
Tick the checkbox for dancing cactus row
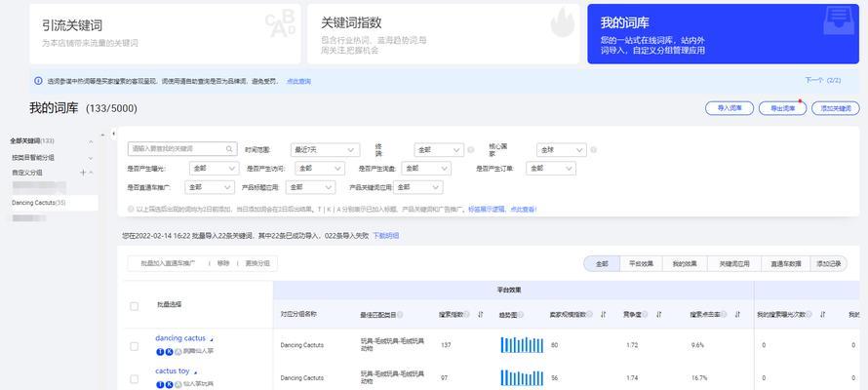point(134,346)
